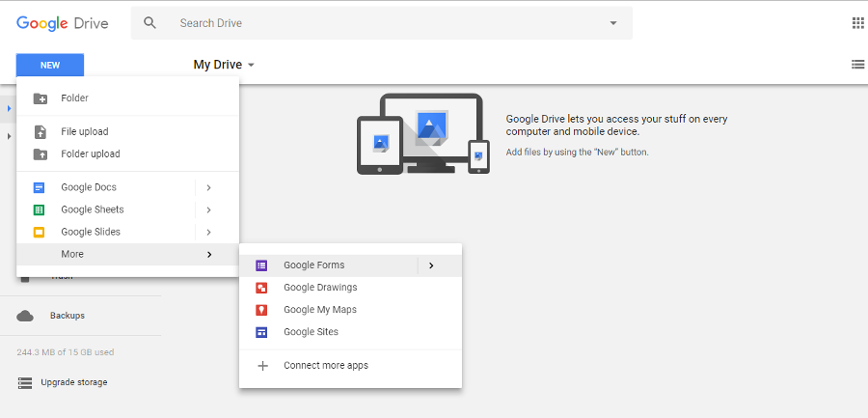The width and height of the screenshot is (868, 418).
Task: Click Upgrade storage link
Action: 74,382
